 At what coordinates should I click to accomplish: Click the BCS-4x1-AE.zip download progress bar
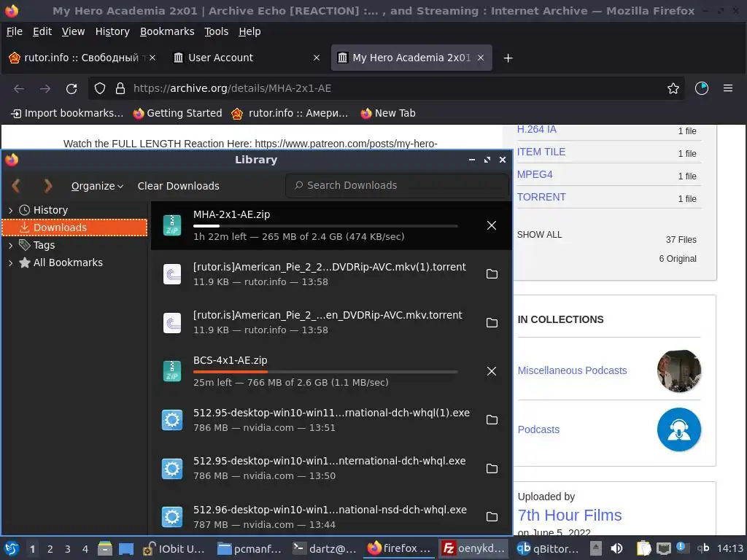(325, 371)
